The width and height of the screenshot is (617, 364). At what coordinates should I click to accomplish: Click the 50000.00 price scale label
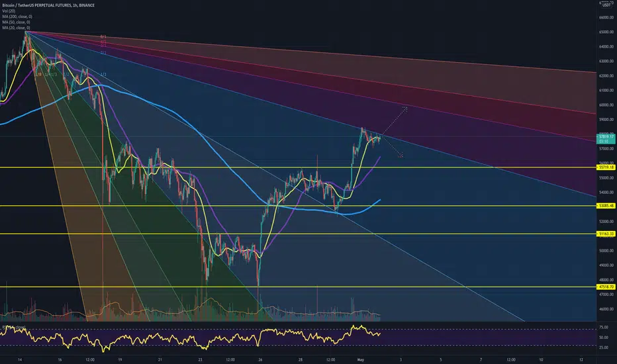606,251
